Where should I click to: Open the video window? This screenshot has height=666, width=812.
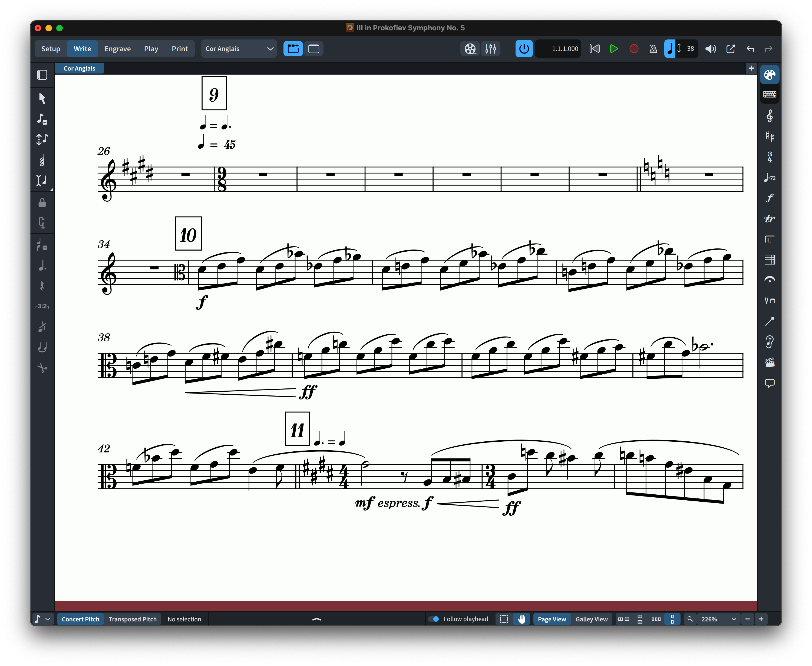[x=470, y=49]
